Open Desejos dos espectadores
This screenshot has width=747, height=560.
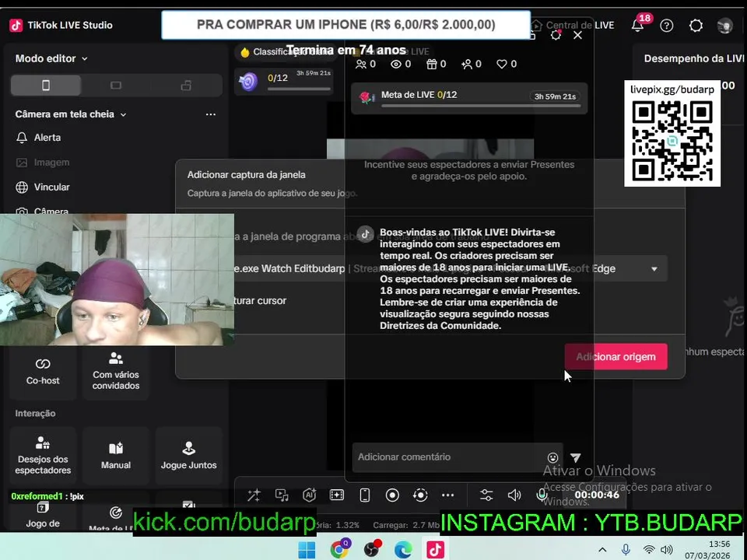(x=43, y=456)
